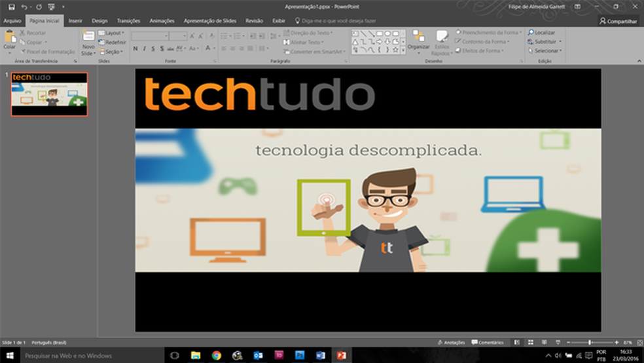This screenshot has width=644, height=363.
Task: Justify text alignment toggle
Action: coord(250,48)
